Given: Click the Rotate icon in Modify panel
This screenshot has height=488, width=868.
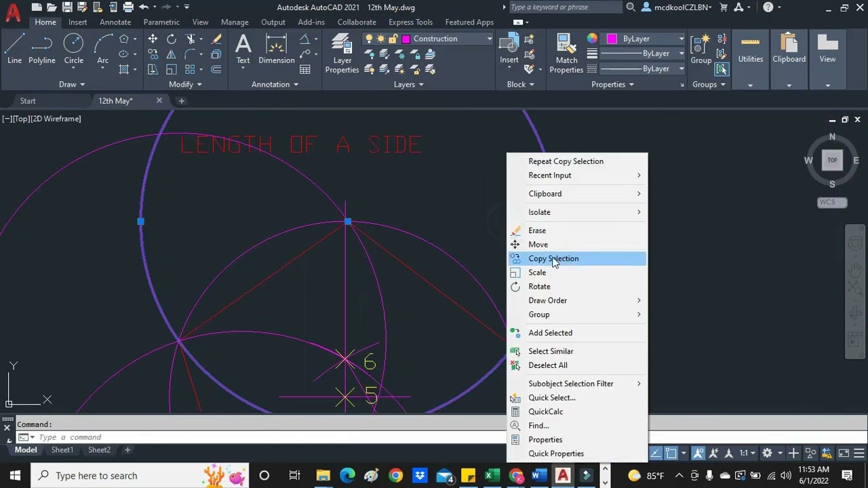Looking at the screenshot, I should 172,39.
